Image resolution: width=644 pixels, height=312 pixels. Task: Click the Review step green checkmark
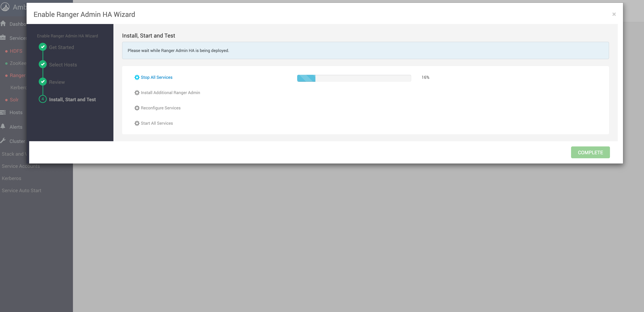pos(43,82)
